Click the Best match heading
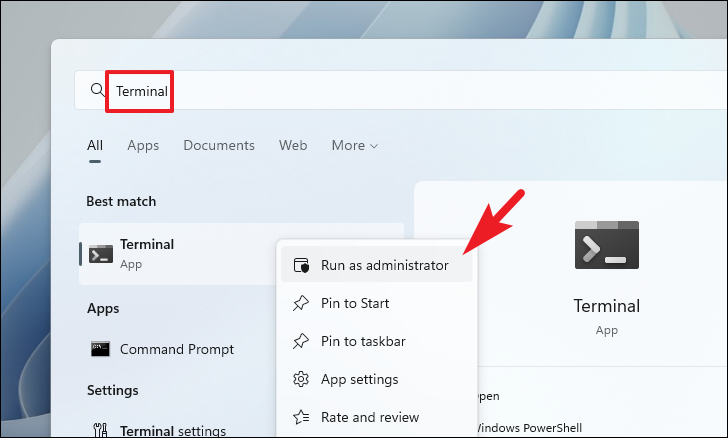The image size is (728, 438). pyautogui.click(x=121, y=202)
